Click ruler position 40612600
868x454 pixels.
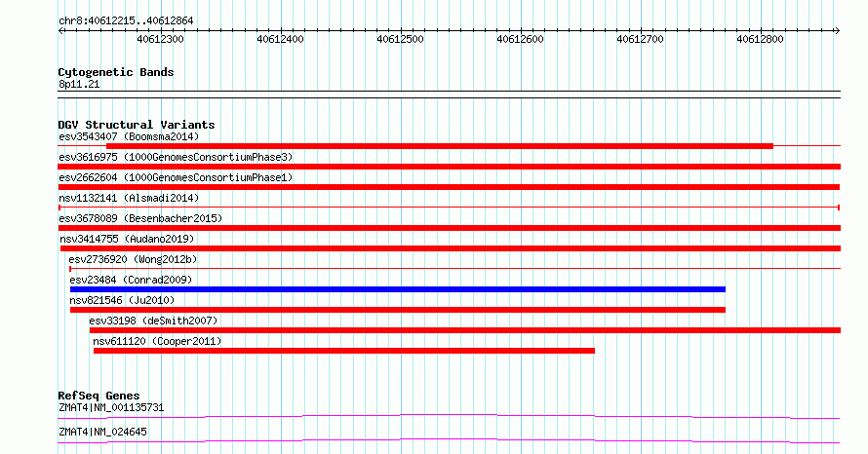point(521,39)
